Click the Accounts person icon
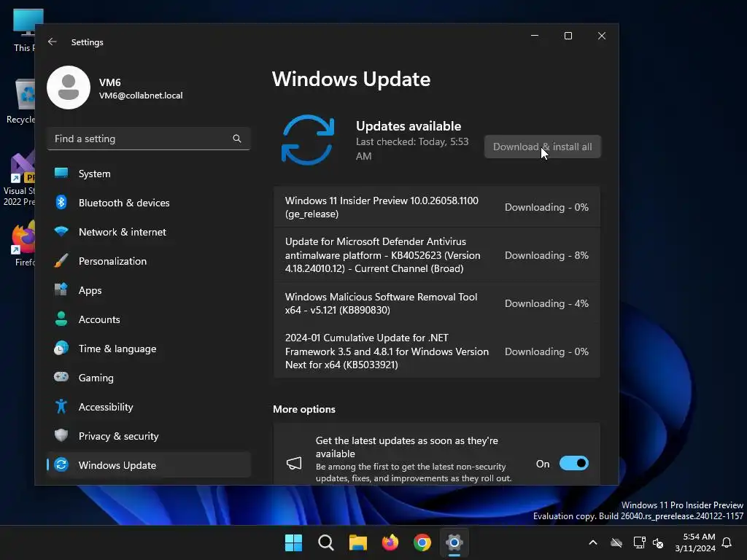This screenshot has width=747, height=560. tap(61, 319)
